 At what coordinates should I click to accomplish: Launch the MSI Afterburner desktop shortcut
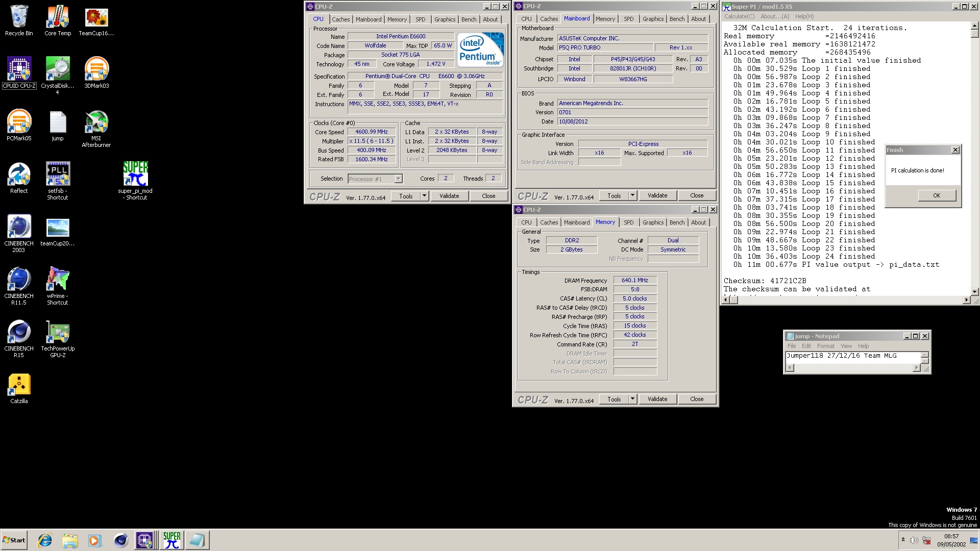(x=96, y=129)
